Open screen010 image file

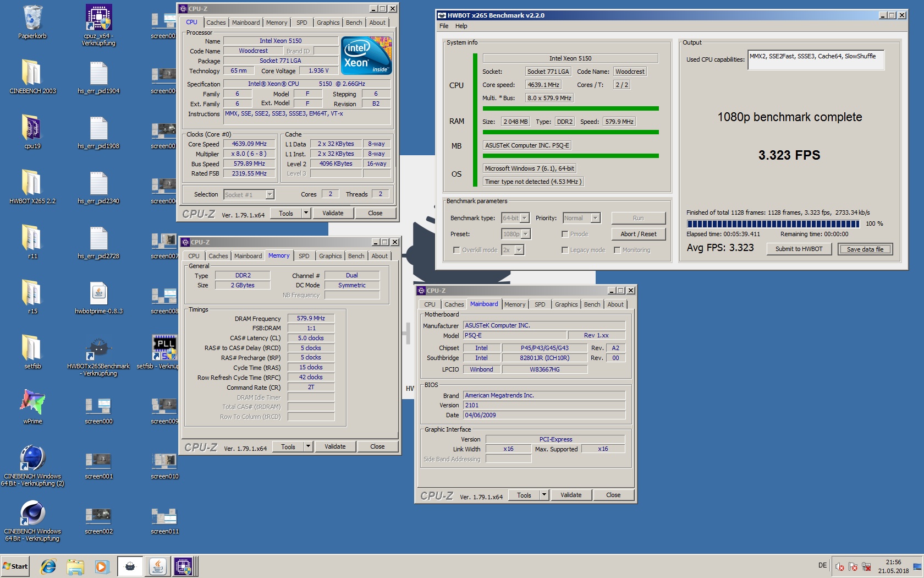click(164, 465)
